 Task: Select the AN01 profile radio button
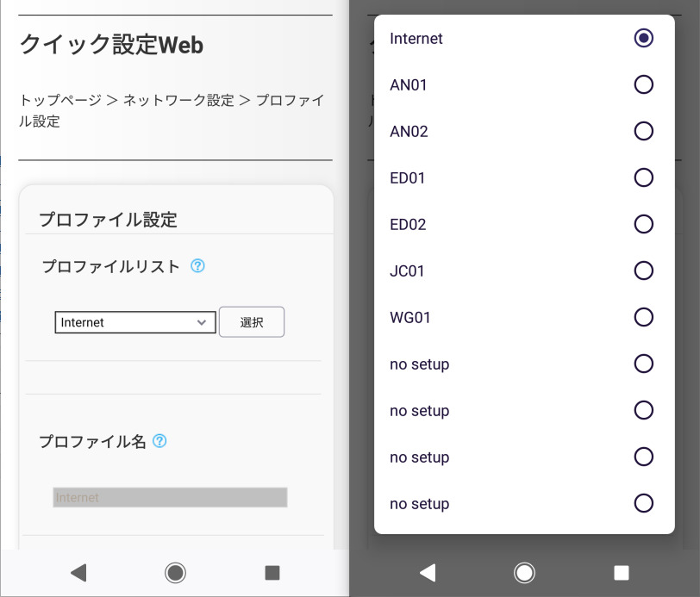coord(643,85)
